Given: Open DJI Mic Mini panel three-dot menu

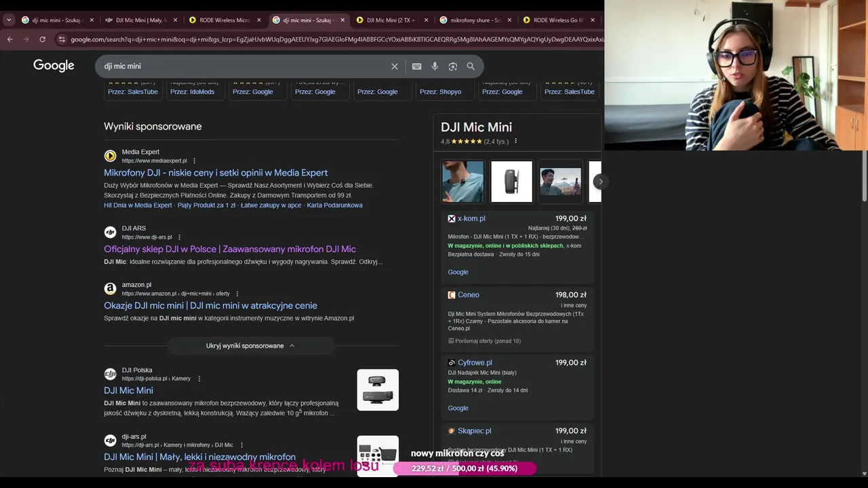Looking at the screenshot, I should [515, 142].
